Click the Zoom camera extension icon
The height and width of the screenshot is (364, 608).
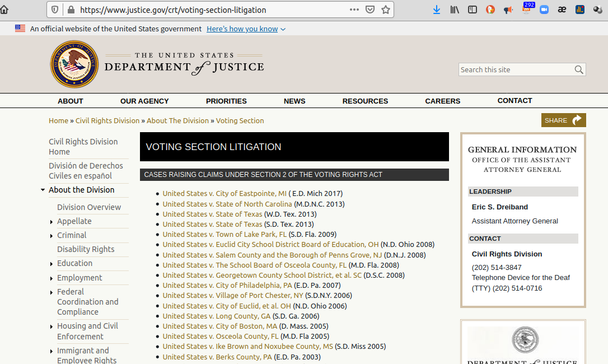[x=544, y=10]
